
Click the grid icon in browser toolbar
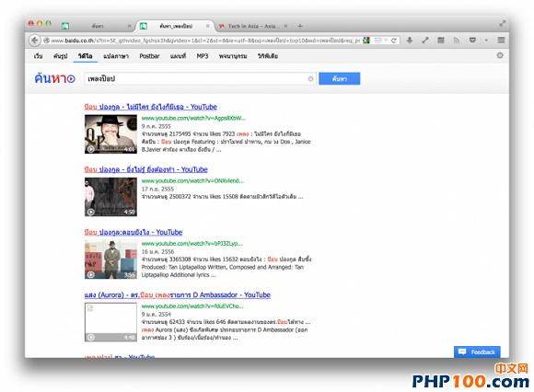[x=441, y=40]
